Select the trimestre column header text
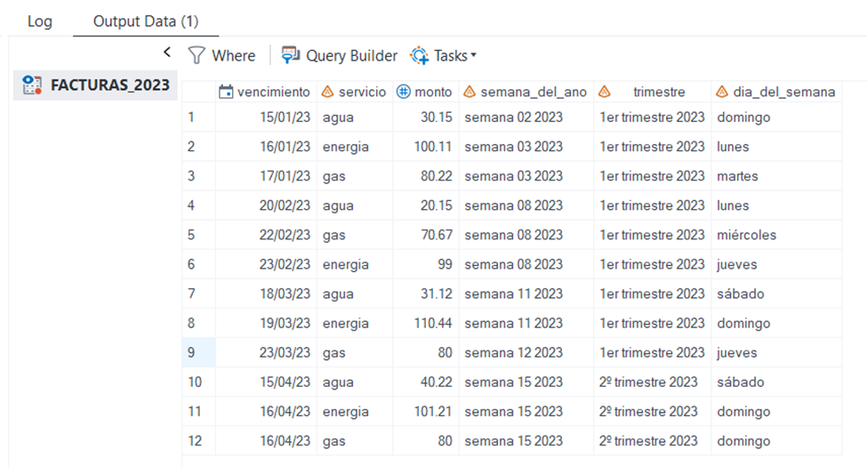Screen dimensions: 867x467 pyautogui.click(x=659, y=92)
